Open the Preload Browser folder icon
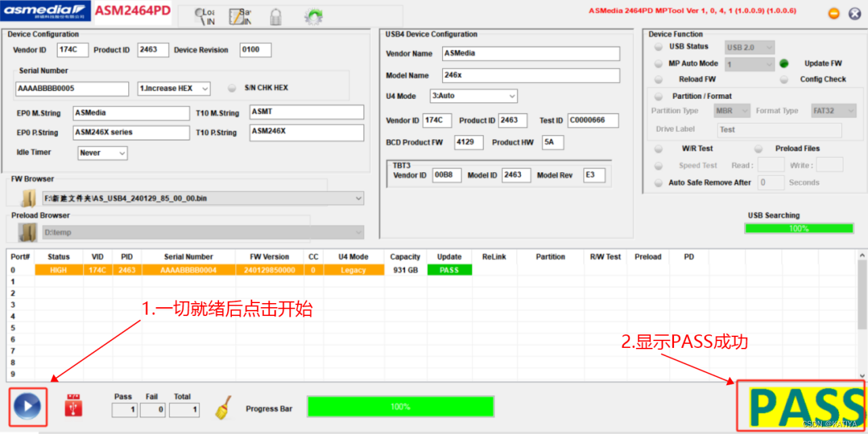Screen dimensions: 868x434 (28, 233)
